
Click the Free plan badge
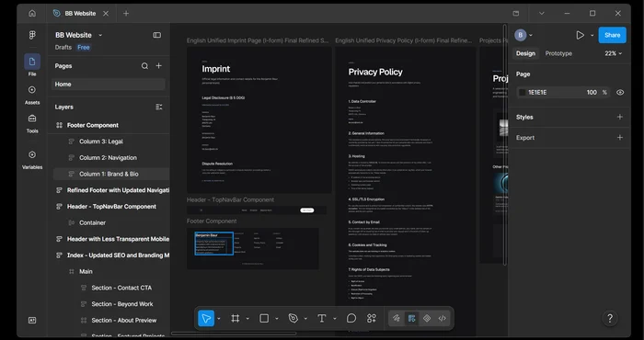(84, 47)
